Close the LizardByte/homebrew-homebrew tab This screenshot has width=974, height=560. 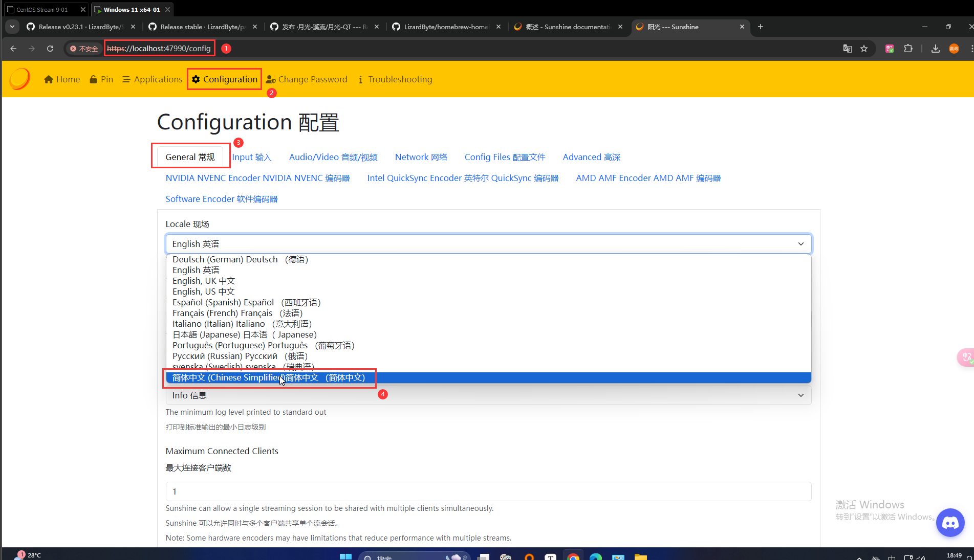(x=499, y=27)
